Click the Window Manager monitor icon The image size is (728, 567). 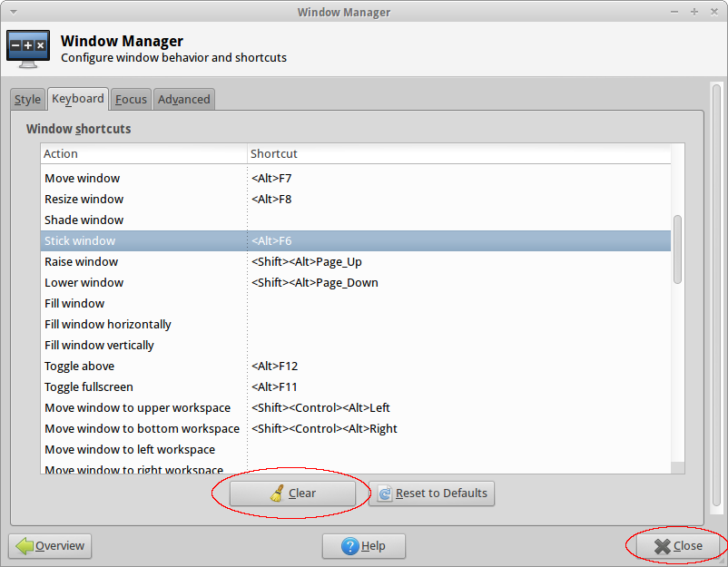(28, 49)
